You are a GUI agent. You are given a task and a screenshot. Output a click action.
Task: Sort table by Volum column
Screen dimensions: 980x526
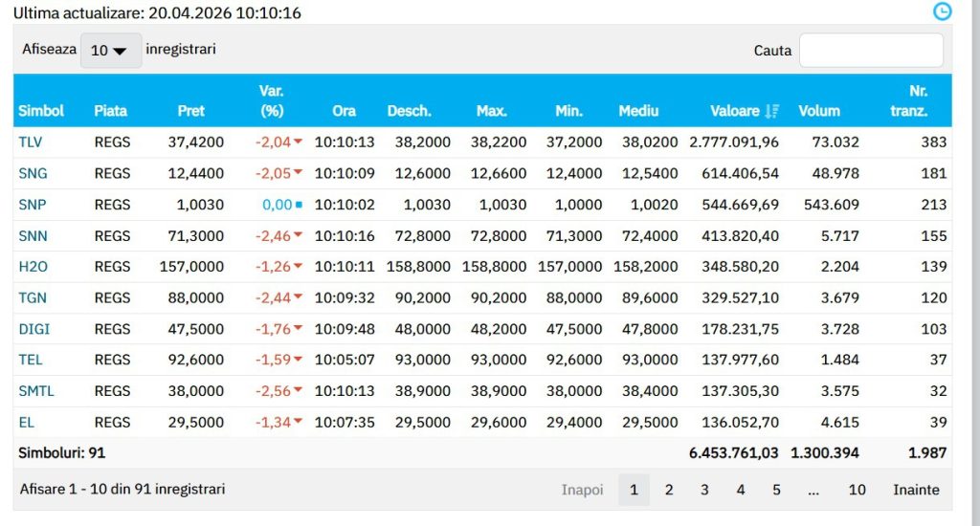tap(818, 111)
